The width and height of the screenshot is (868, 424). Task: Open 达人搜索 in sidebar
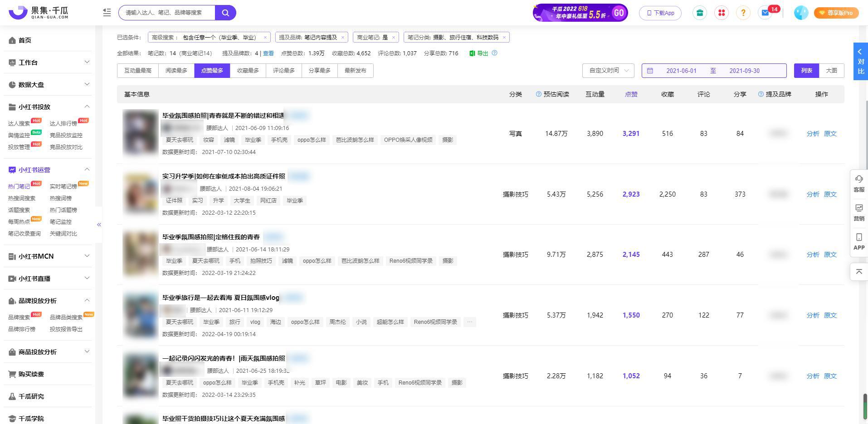[x=19, y=124]
